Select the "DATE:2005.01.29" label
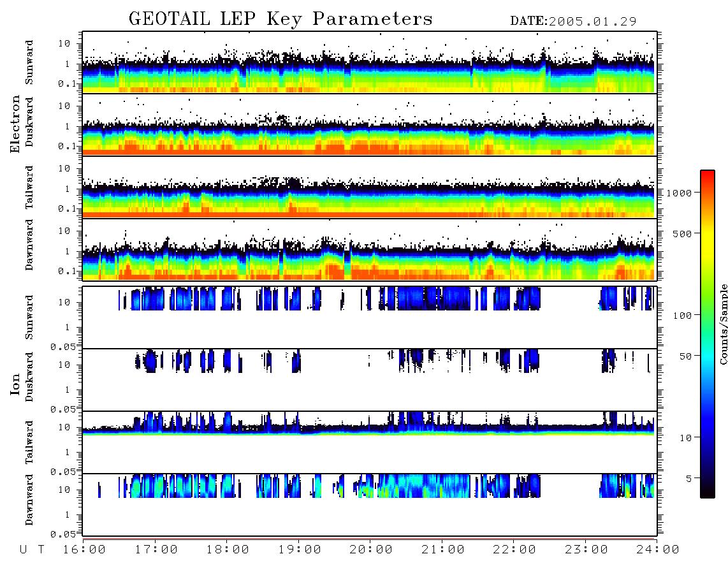 coord(573,21)
